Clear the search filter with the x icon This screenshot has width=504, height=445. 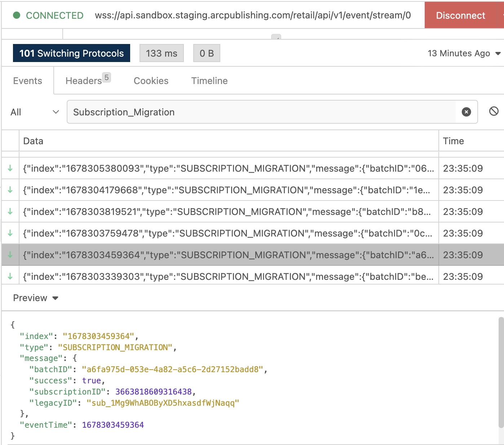[467, 112]
